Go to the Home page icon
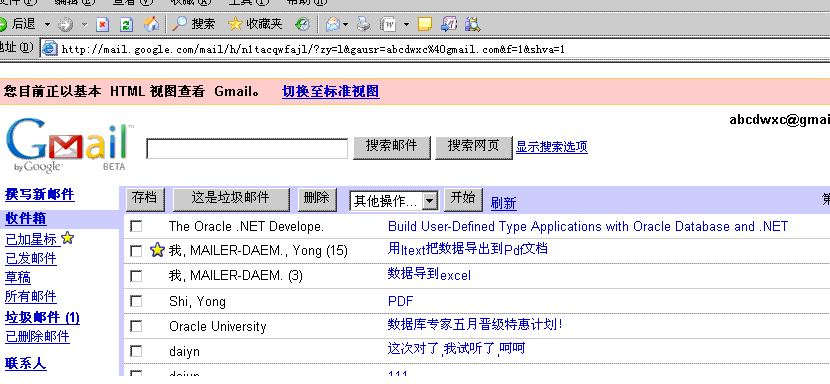 click(x=151, y=24)
